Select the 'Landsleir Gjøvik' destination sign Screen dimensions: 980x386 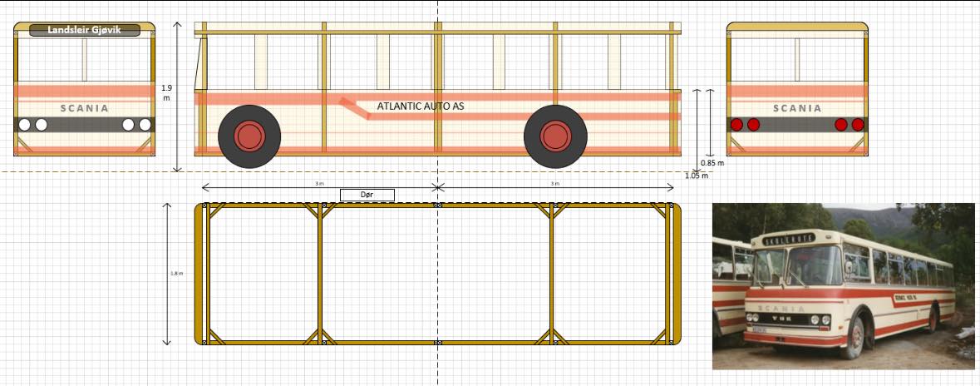[85, 30]
